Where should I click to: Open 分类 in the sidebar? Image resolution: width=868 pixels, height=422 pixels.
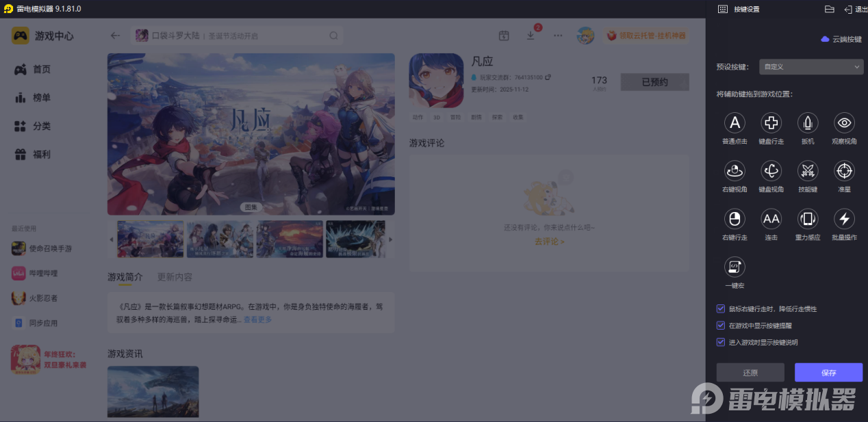tap(32, 127)
